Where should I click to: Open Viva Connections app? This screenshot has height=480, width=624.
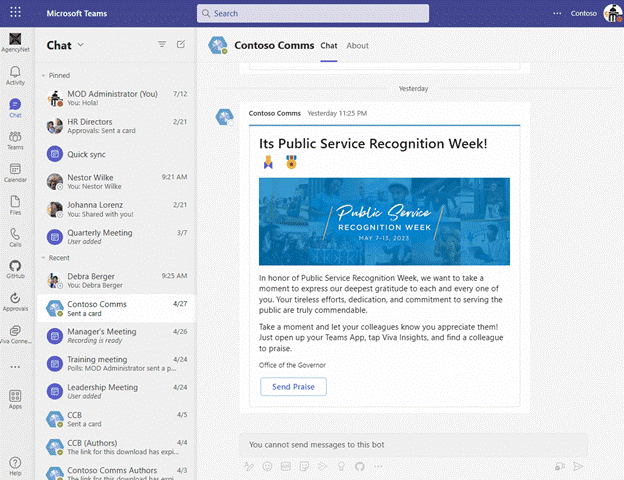[x=15, y=335]
